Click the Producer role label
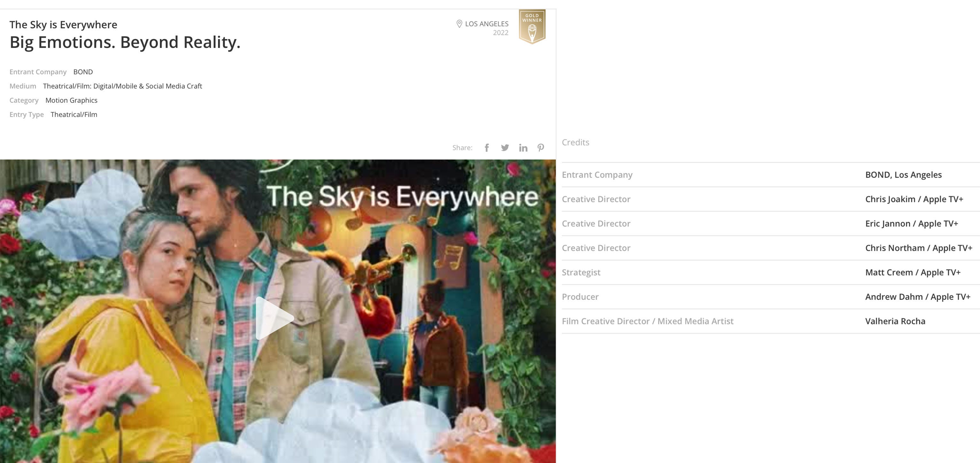The image size is (980, 463). click(580, 297)
